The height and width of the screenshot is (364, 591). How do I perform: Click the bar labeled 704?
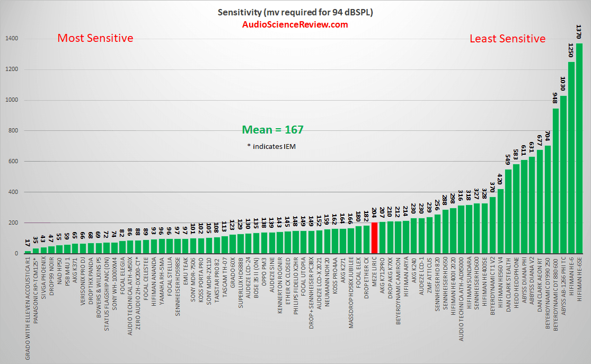(x=548, y=199)
